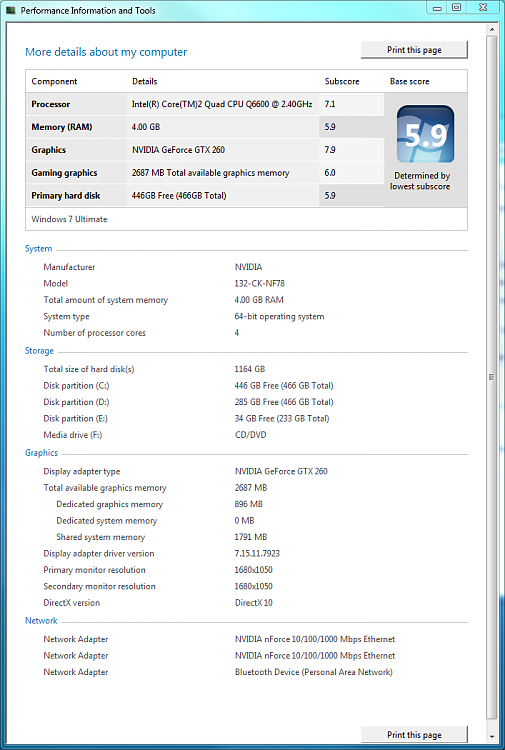Click the Storage section heading
Image resolution: width=505 pixels, height=750 pixels.
tap(39, 351)
